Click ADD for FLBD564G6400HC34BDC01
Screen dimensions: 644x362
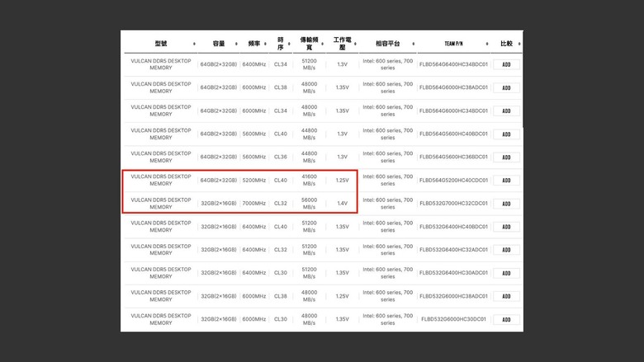pyautogui.click(x=506, y=64)
